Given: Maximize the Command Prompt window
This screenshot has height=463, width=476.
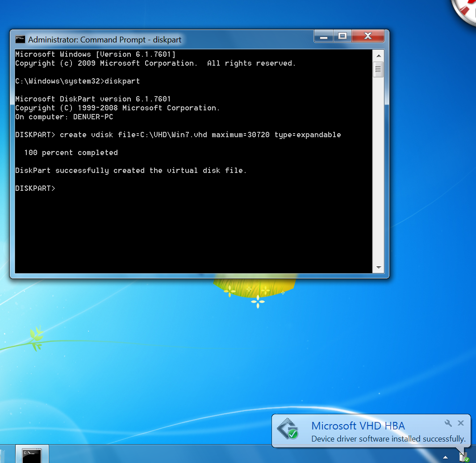Looking at the screenshot, I should tap(342, 36).
